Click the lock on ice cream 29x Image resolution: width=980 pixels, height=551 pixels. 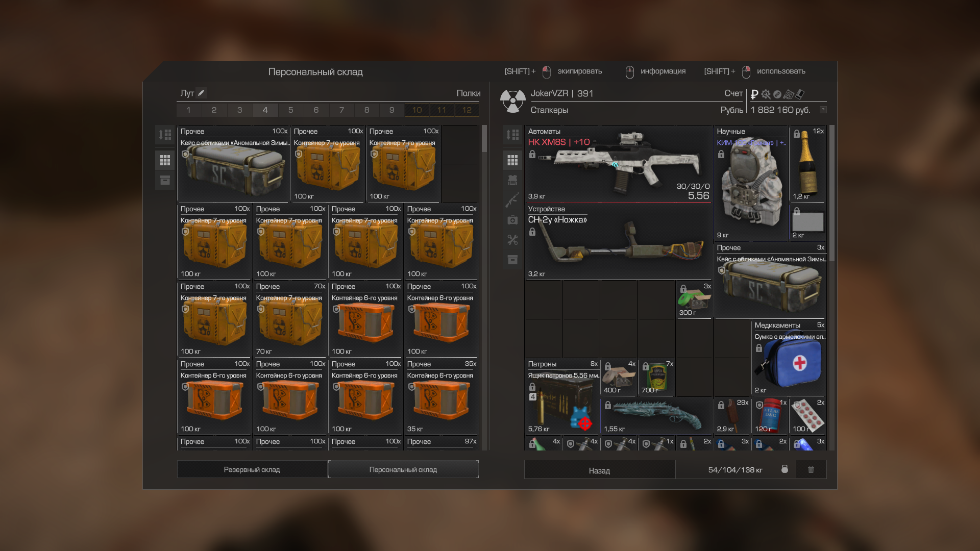coord(721,405)
